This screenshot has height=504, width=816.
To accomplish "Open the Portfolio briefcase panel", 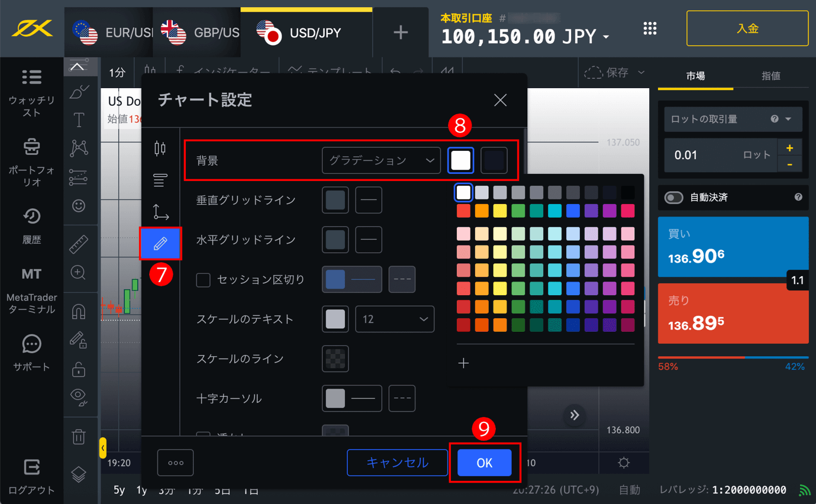I will click(x=31, y=161).
